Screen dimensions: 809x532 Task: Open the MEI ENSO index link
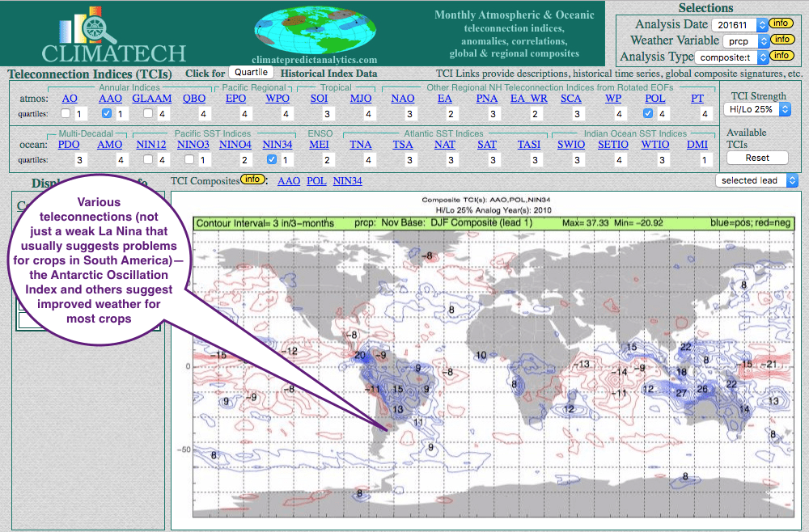pos(319,145)
